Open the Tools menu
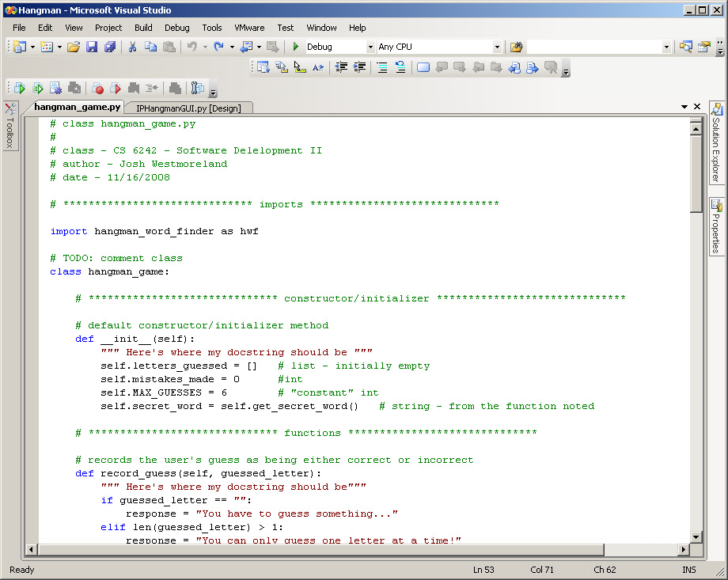Screen dimensions: 728x580 [212, 28]
